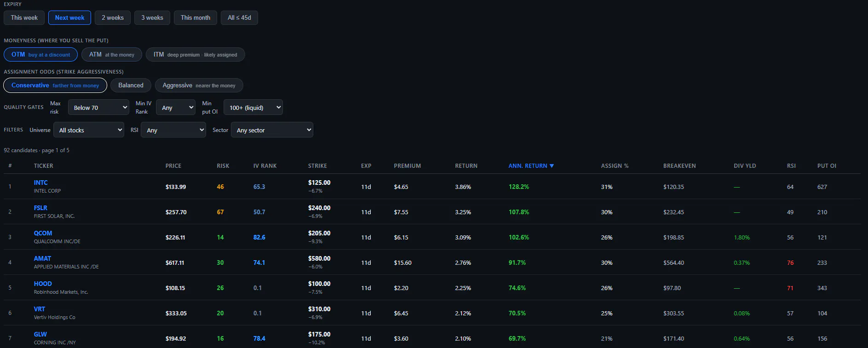868x348 pixels.
Task: Choose ATM at the money moneyness
Action: [x=112, y=55]
